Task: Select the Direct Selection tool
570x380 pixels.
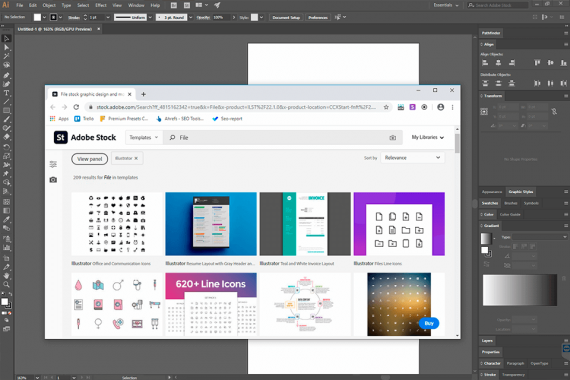Action: coord(6,48)
